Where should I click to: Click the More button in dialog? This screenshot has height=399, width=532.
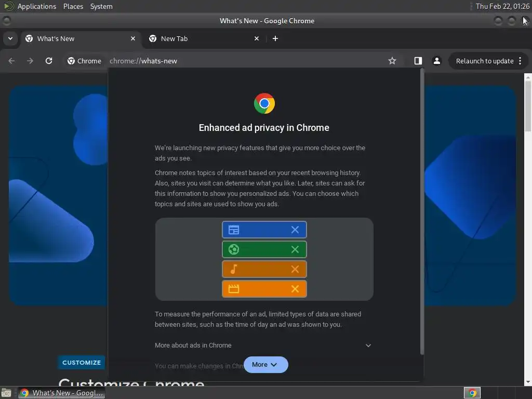(265, 364)
